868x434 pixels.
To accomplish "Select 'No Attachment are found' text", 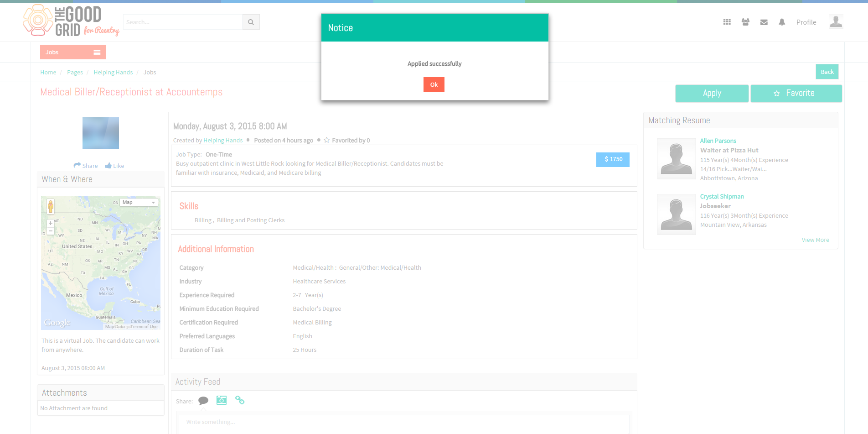I will [74, 408].
